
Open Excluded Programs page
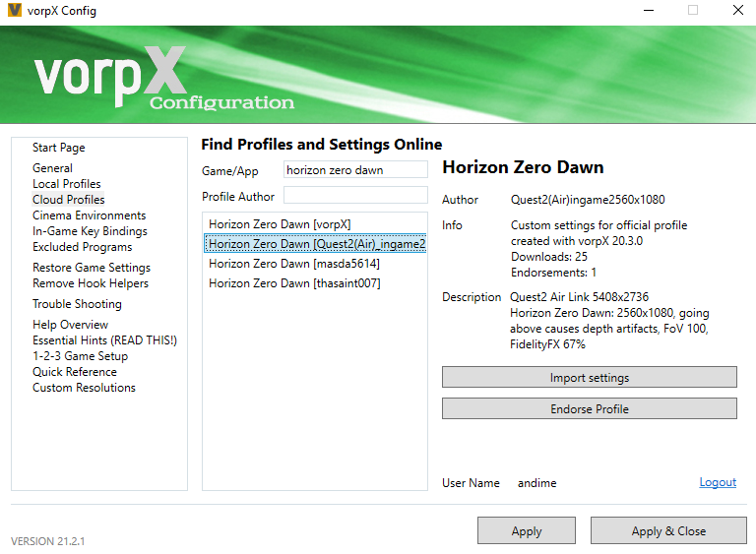pyautogui.click(x=82, y=247)
